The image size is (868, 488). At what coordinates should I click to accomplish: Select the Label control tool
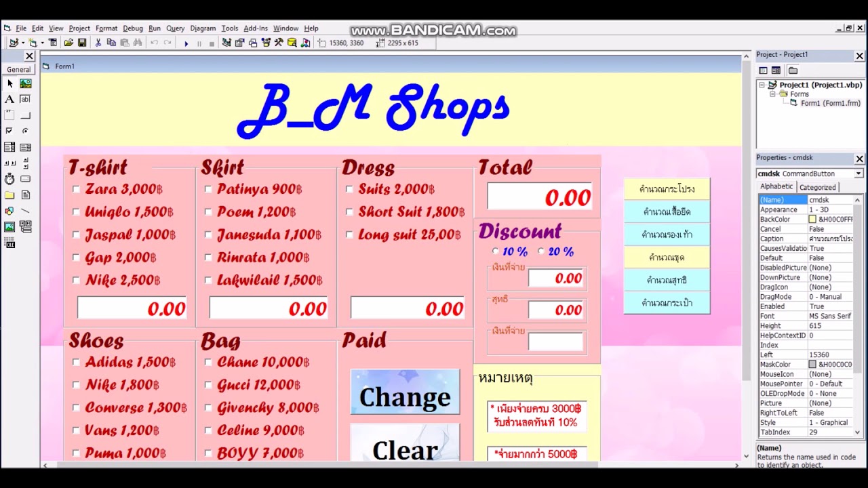9,99
